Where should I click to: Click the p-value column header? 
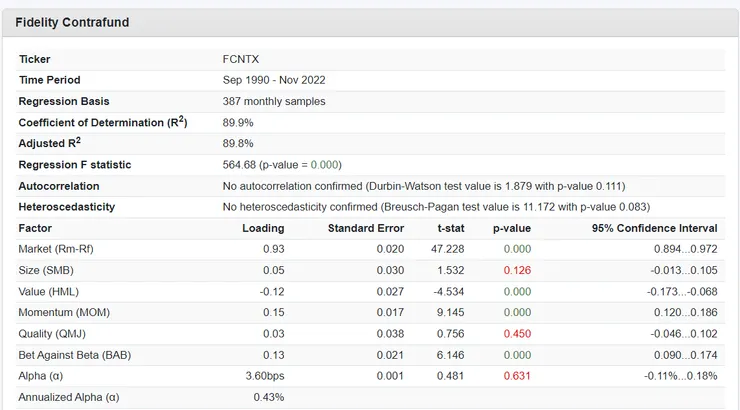[x=512, y=228]
